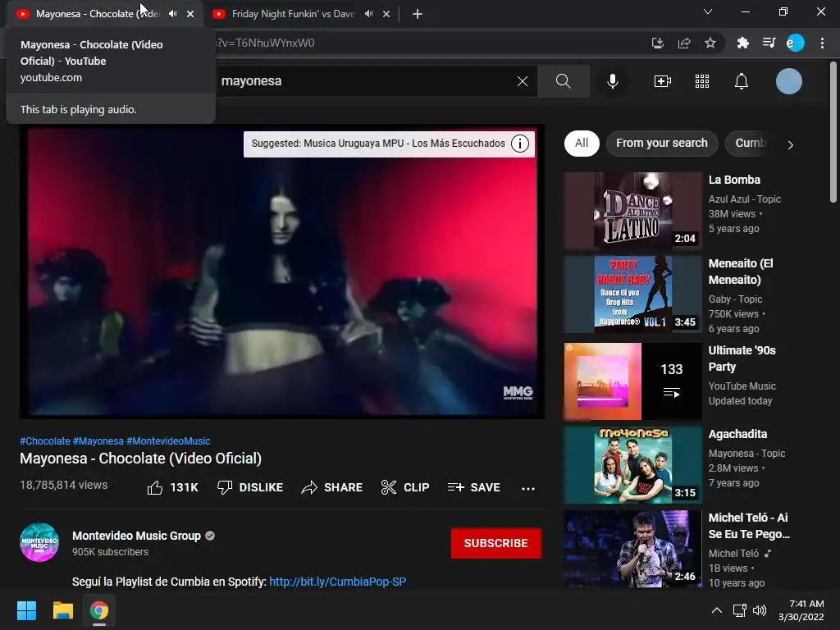Click the 18,785,814 views text
Viewport: 840px width, 630px height.
(x=64, y=485)
